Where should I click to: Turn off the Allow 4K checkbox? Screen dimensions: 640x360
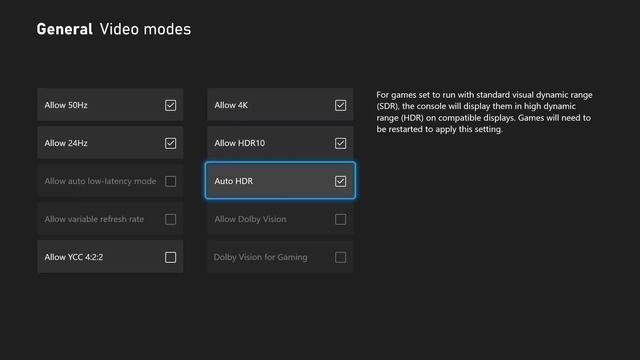click(340, 105)
